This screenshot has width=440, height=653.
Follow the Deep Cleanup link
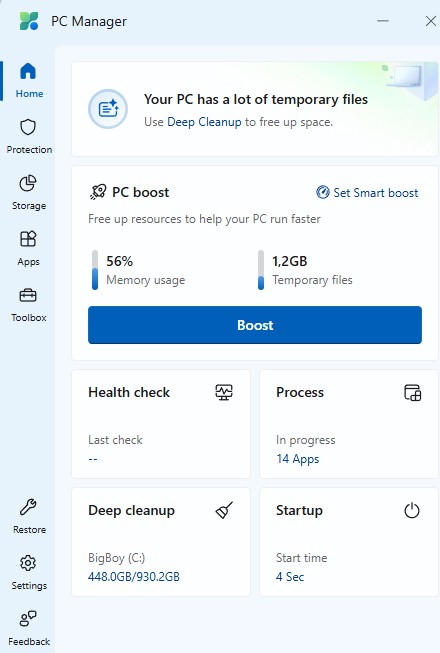[204, 122]
